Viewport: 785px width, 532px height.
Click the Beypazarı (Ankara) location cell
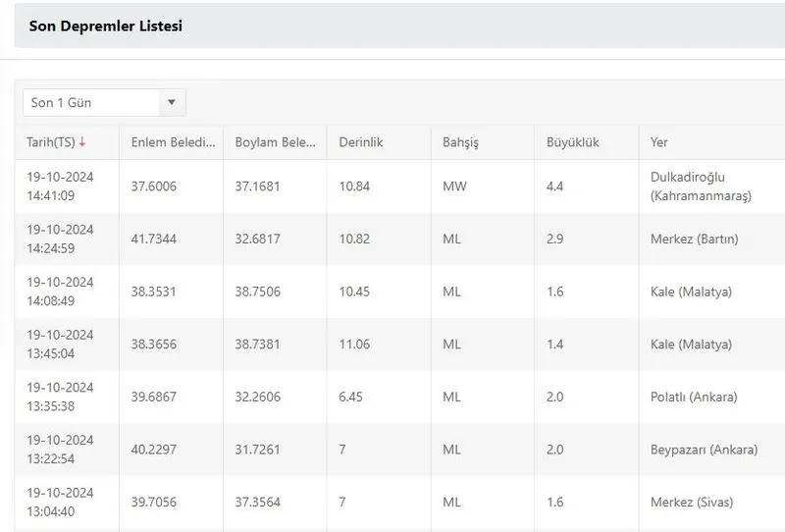pos(704,450)
